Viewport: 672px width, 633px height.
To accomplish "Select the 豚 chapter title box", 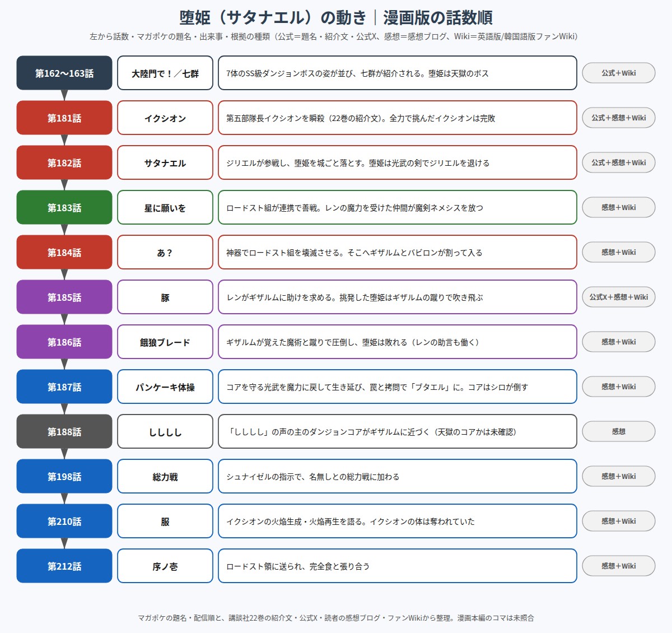I will 165,297.
